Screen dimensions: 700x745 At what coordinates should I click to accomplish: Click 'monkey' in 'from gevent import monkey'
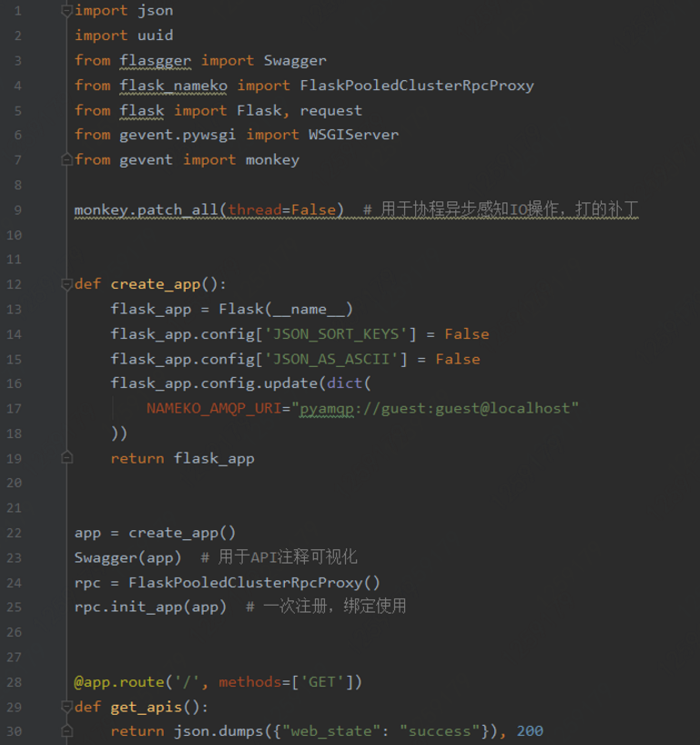coord(272,160)
